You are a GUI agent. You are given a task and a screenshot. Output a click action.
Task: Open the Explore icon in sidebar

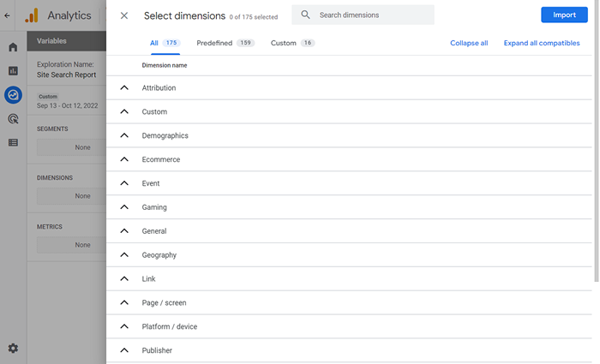point(13,95)
